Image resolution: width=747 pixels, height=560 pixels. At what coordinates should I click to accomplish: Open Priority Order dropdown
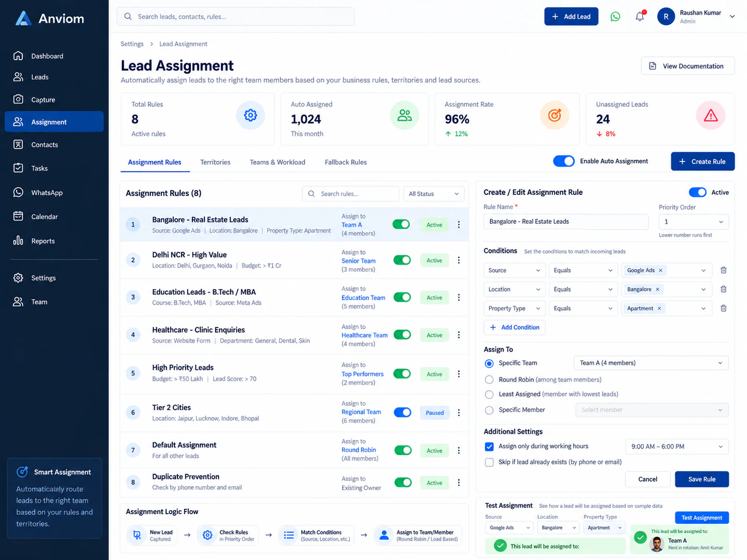pyautogui.click(x=693, y=222)
